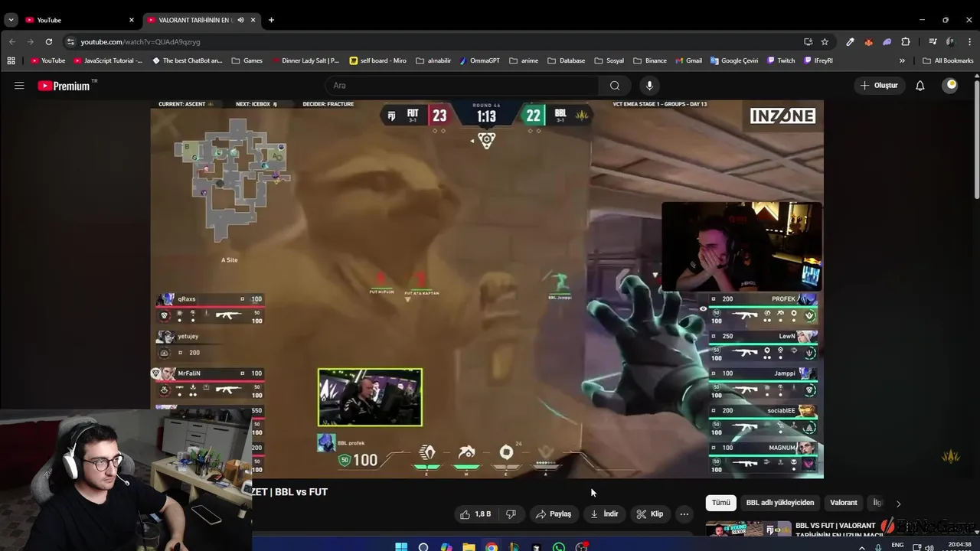Open YouTube notifications bell
Screen dimensions: 980x551
pyautogui.click(x=920, y=86)
